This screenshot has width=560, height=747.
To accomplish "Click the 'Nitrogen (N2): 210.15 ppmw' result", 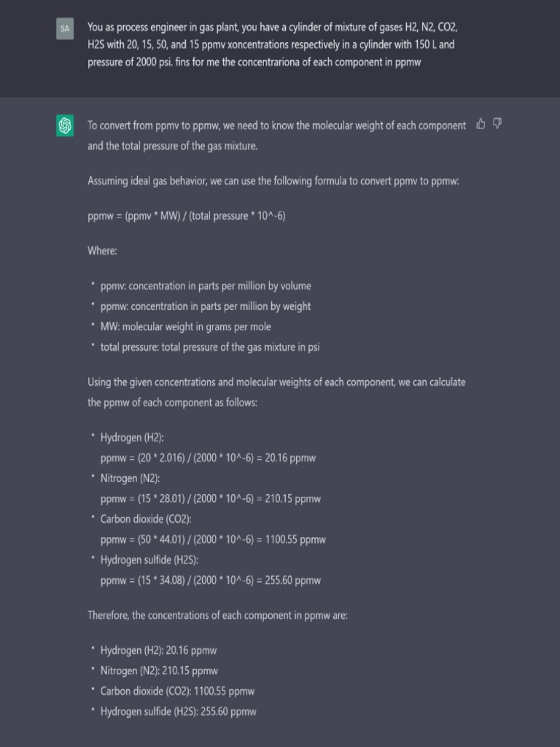I will click(x=159, y=671).
